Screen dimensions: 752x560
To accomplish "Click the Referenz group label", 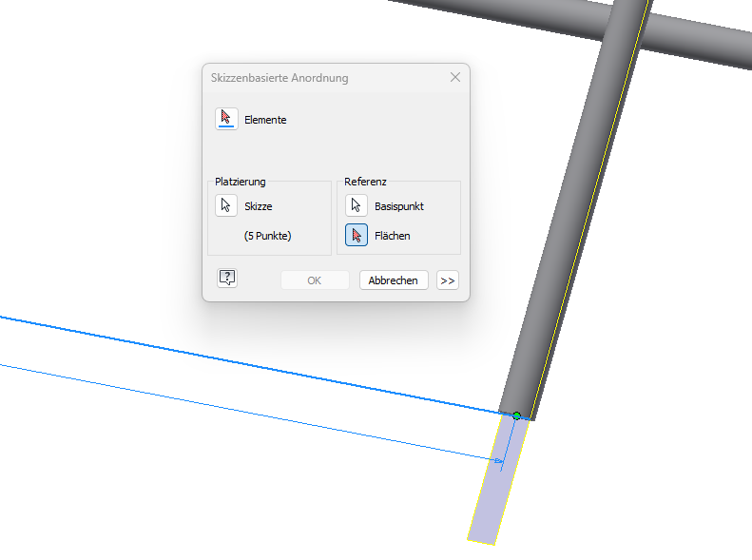I will pyautogui.click(x=365, y=182).
